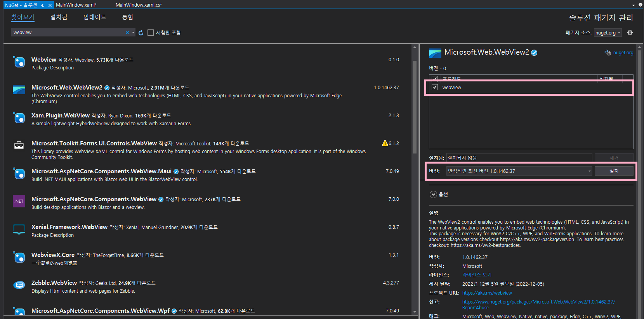
Task: Toggle the select-all projects header checkbox
Action: [435, 79]
